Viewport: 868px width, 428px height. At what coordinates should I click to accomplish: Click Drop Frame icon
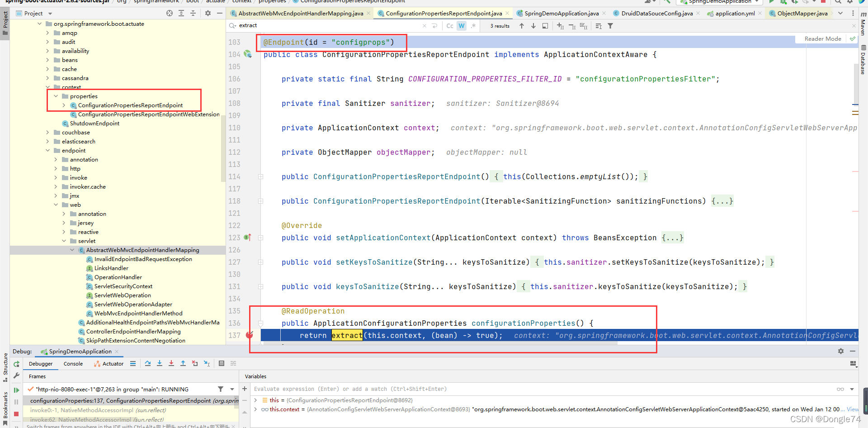pyautogui.click(x=195, y=363)
